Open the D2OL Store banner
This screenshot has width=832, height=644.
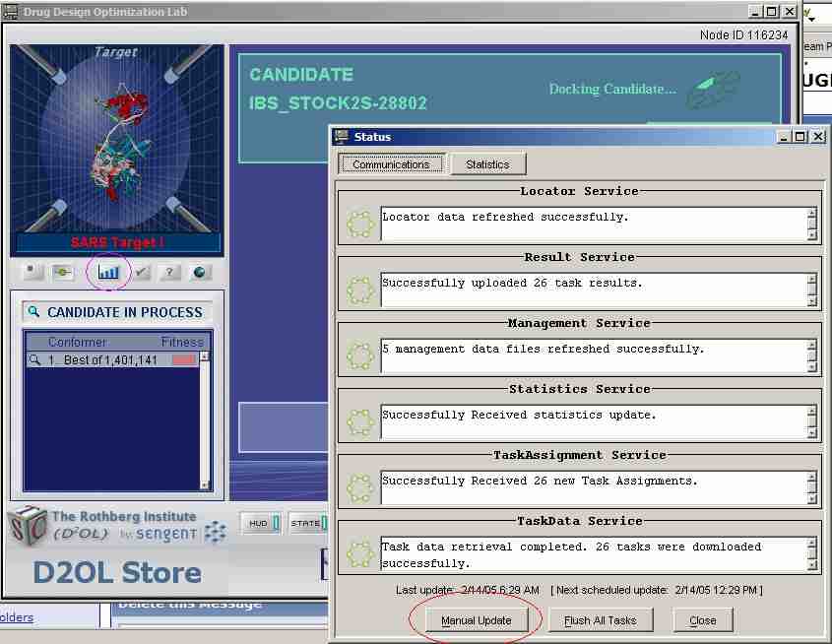[x=117, y=573]
